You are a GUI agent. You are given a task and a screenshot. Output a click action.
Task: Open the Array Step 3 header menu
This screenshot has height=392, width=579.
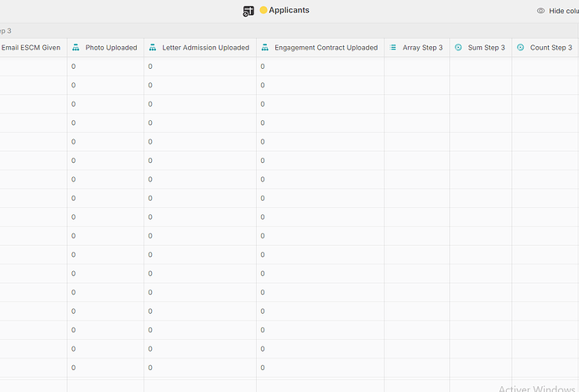[x=417, y=47]
